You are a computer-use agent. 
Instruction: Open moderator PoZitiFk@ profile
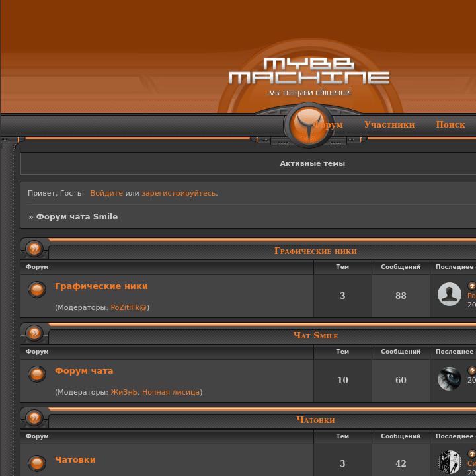[129, 307]
